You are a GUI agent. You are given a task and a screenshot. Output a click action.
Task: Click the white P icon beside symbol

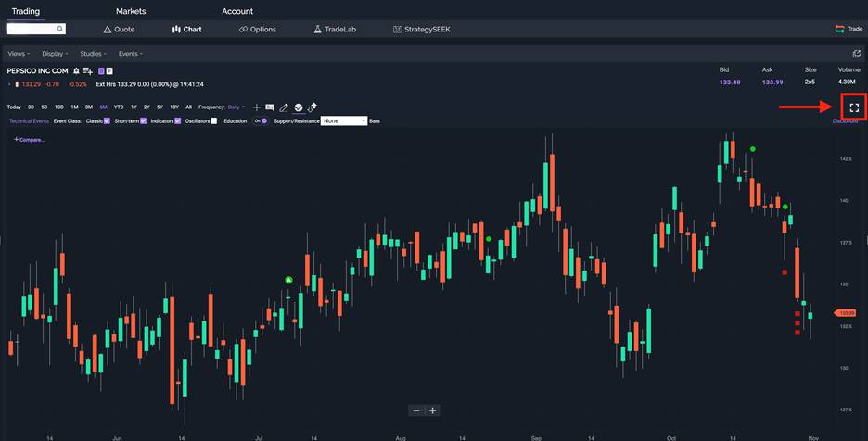pos(109,70)
